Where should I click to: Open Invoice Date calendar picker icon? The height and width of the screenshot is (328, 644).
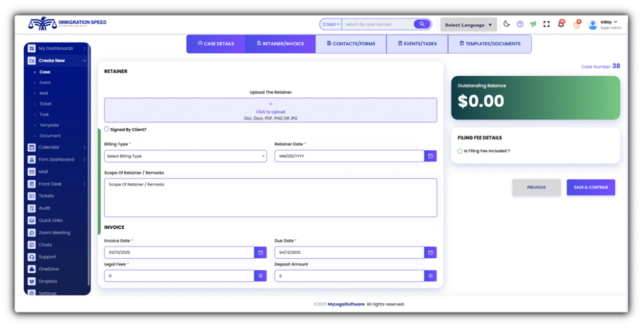(260, 253)
